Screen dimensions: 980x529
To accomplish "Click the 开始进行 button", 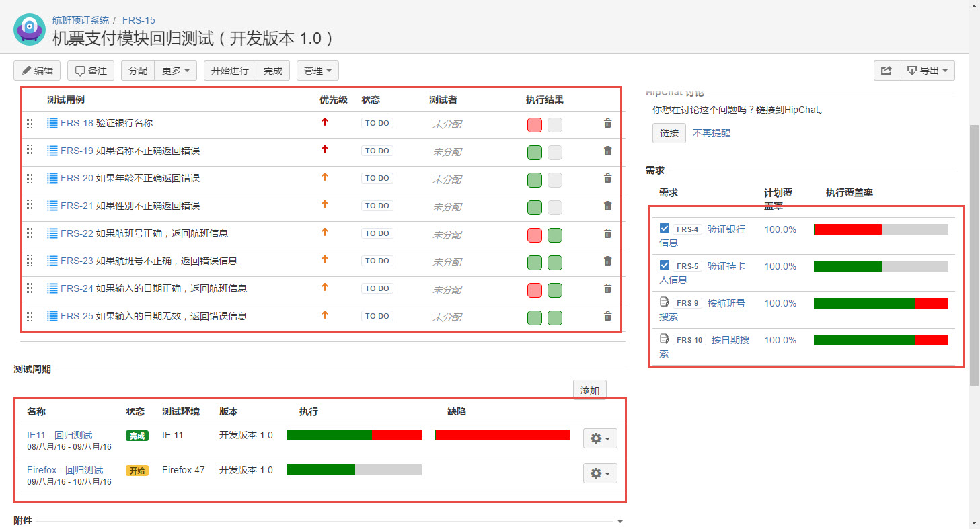I will (x=230, y=71).
